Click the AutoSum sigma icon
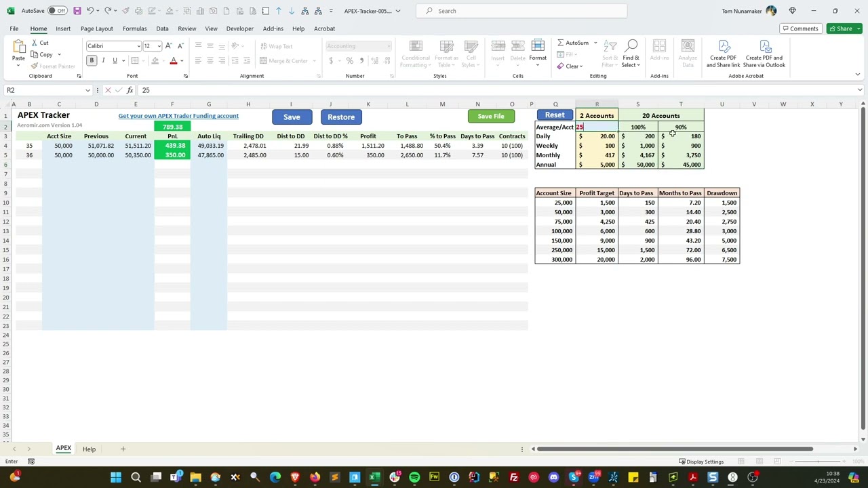Screen dimensions: 868x488 pyautogui.click(x=561, y=43)
